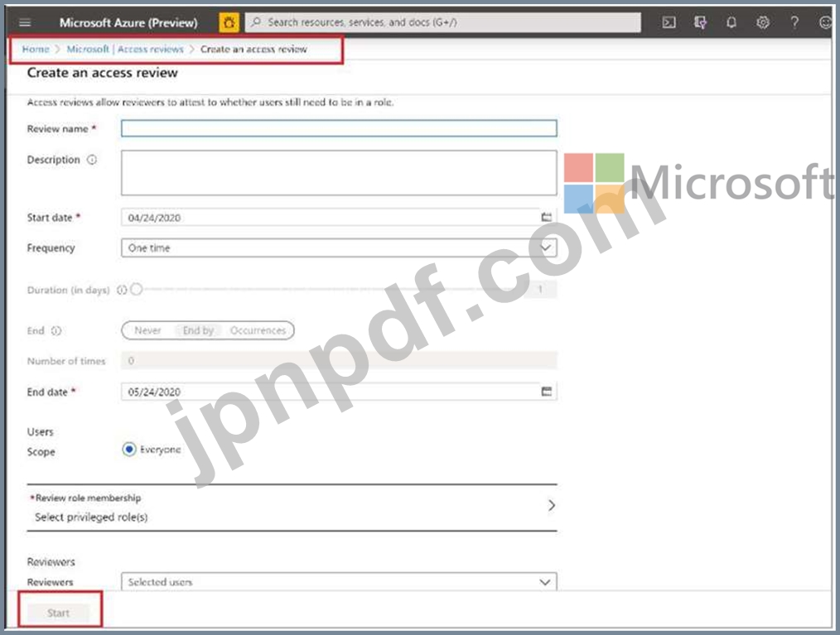840x635 pixels.
Task: Click Create an access review breadcrumb
Action: 253,49
